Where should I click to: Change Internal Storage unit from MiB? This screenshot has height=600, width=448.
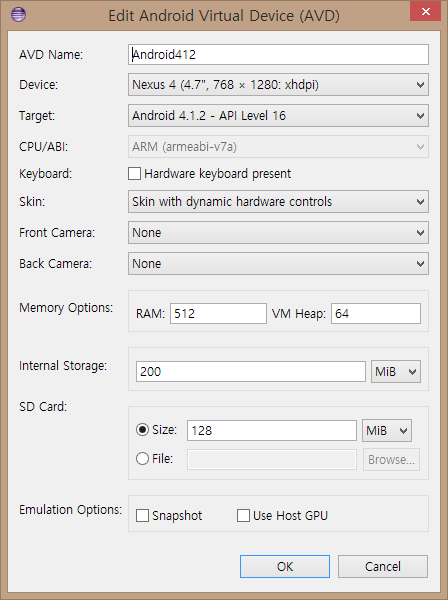(396, 372)
